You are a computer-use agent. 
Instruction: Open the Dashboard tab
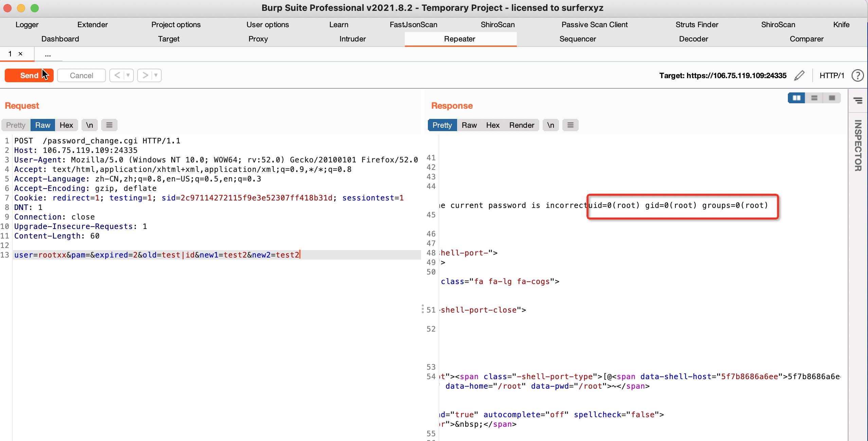60,39
